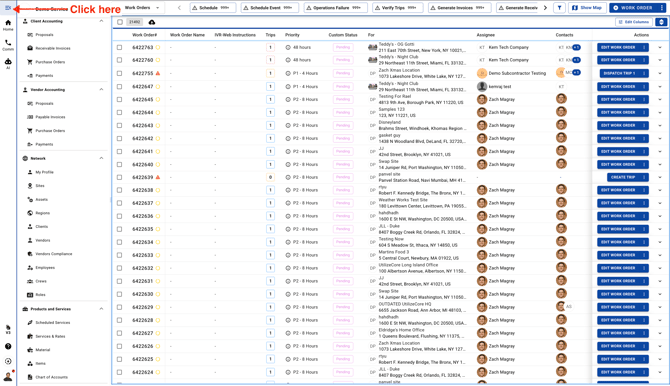Open three-dot menu for order 6422645
Screen dimensions: 670x386
[x=644, y=100]
